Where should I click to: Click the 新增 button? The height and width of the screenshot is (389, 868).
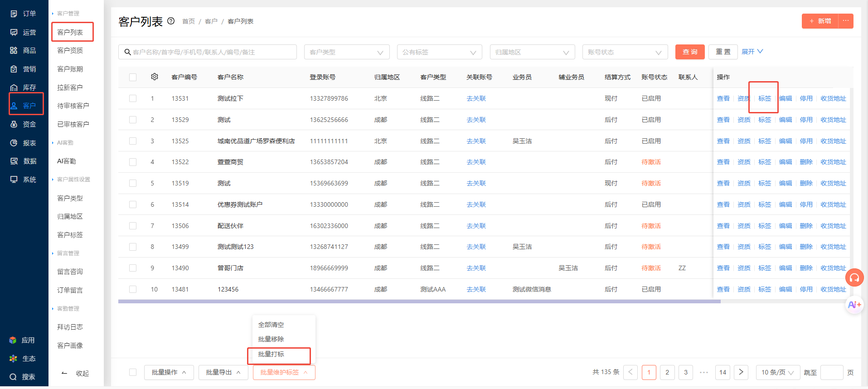(820, 21)
